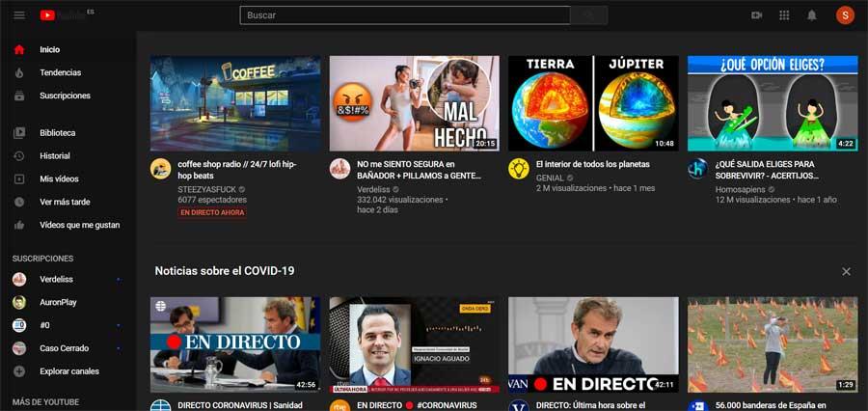Click the Tendencias flame icon
Image resolution: width=868 pixels, height=411 pixels.
tap(19, 72)
